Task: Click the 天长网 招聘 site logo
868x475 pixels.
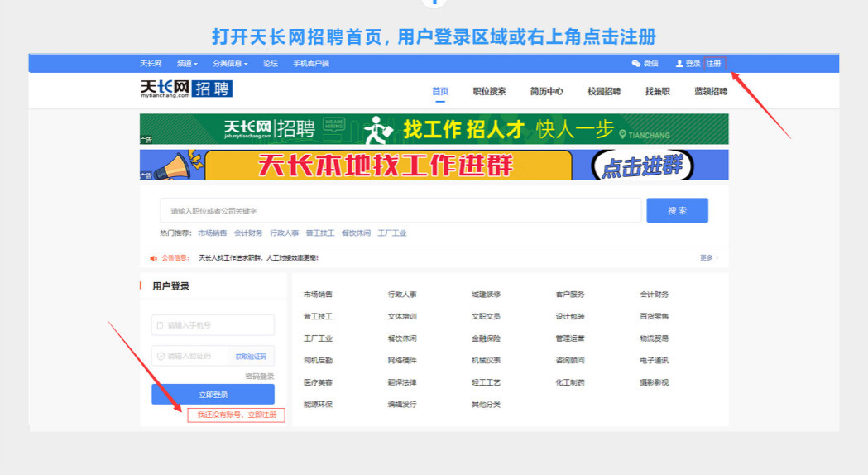Action: (186, 89)
